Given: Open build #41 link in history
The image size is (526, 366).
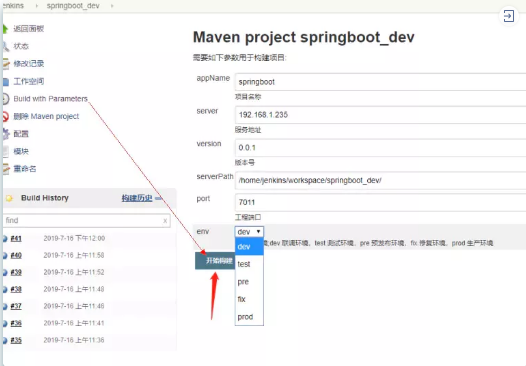Looking at the screenshot, I should tap(16, 239).
